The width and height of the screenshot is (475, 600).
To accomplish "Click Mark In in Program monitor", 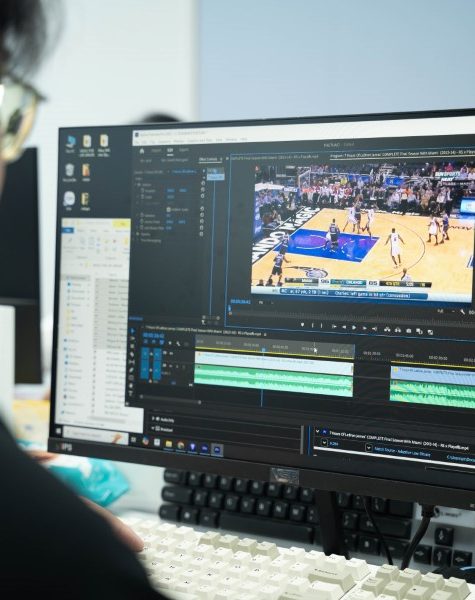I will click(x=312, y=325).
